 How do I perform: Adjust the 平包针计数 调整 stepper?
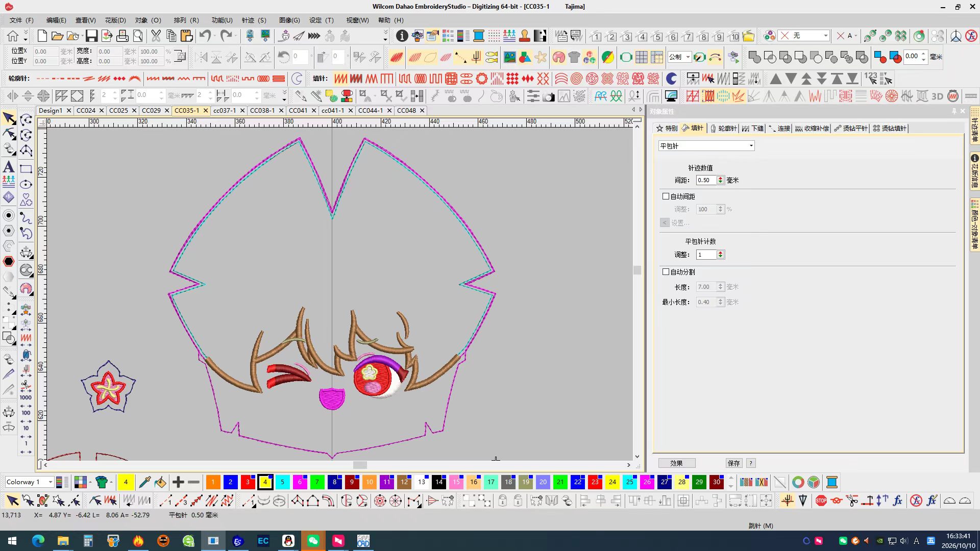(720, 254)
